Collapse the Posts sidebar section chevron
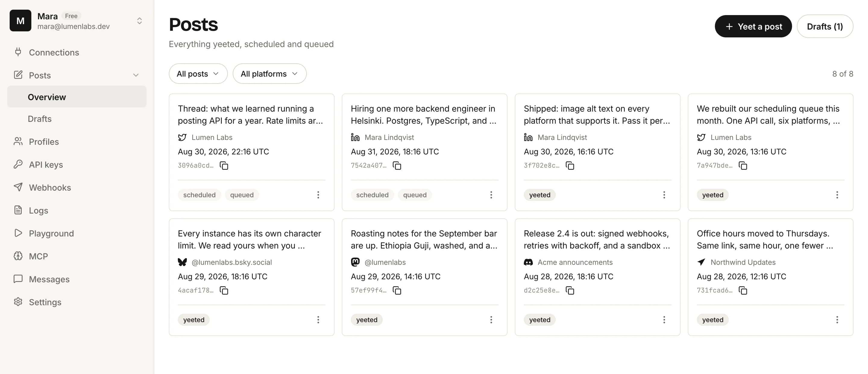Image resolution: width=868 pixels, height=374 pixels. click(x=136, y=75)
